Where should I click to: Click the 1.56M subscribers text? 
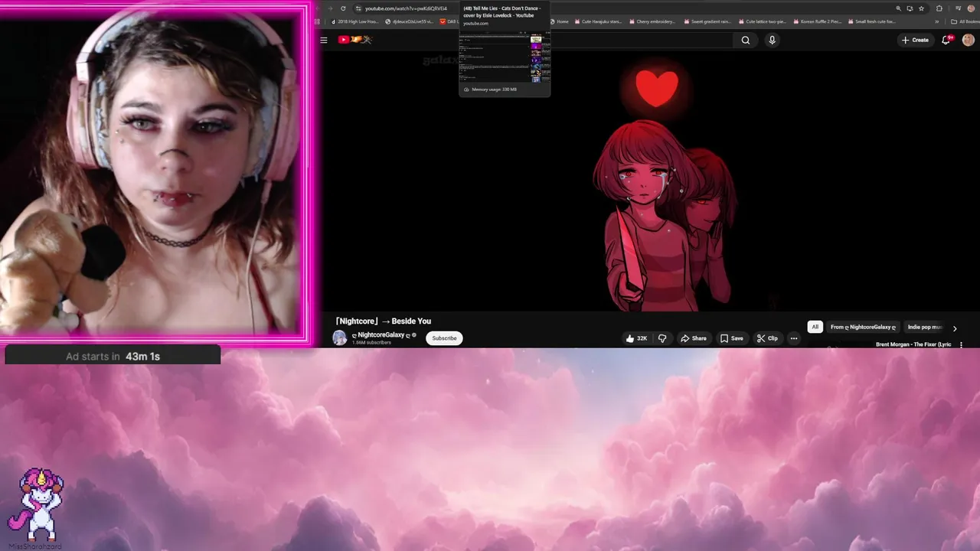pos(371,343)
